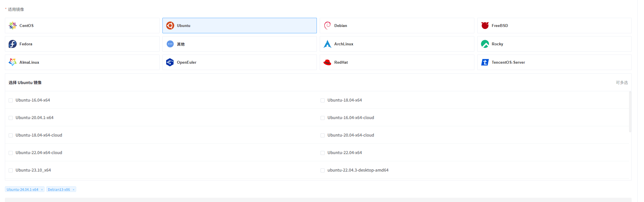Viewport: 644px width, 202px height.
Task: Check the Ubuntu-16.04-x64 checkbox
Action: click(x=11, y=100)
